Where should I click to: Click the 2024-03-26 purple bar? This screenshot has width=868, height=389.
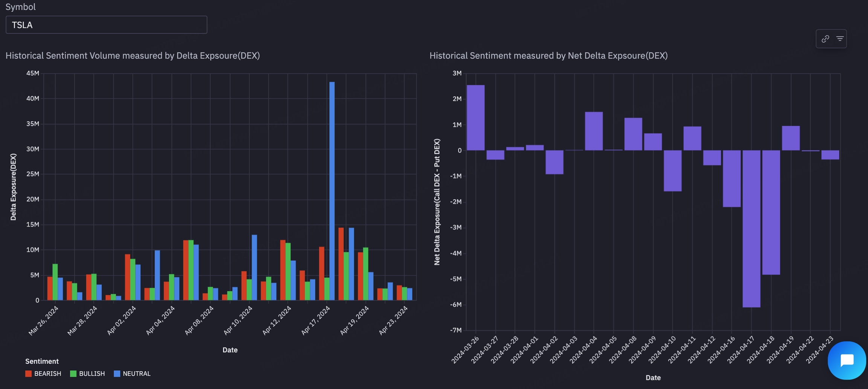point(475,117)
